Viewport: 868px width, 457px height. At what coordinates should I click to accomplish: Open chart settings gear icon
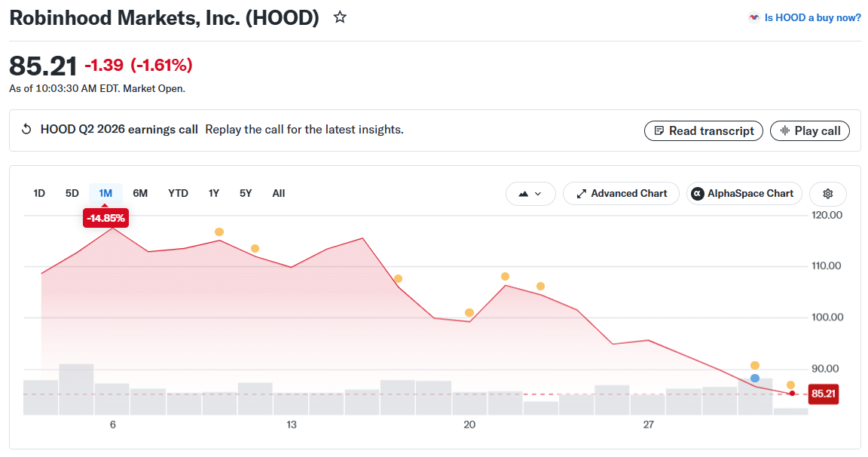(827, 194)
